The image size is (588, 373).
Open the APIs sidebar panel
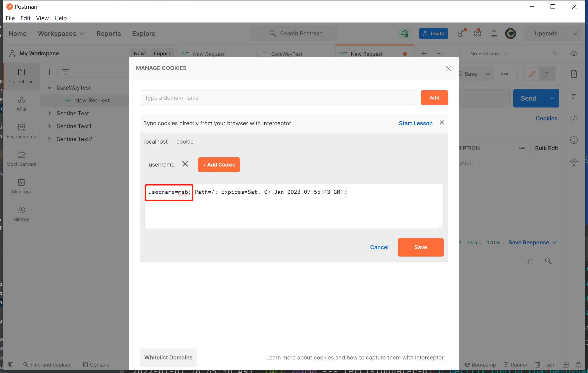(21, 104)
